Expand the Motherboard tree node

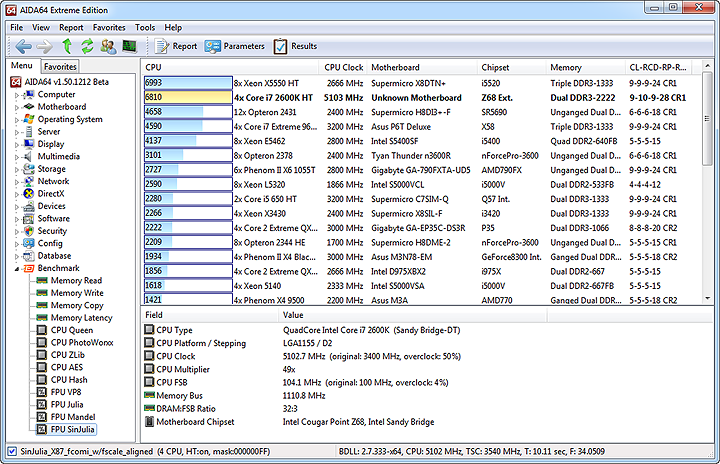(x=17, y=108)
